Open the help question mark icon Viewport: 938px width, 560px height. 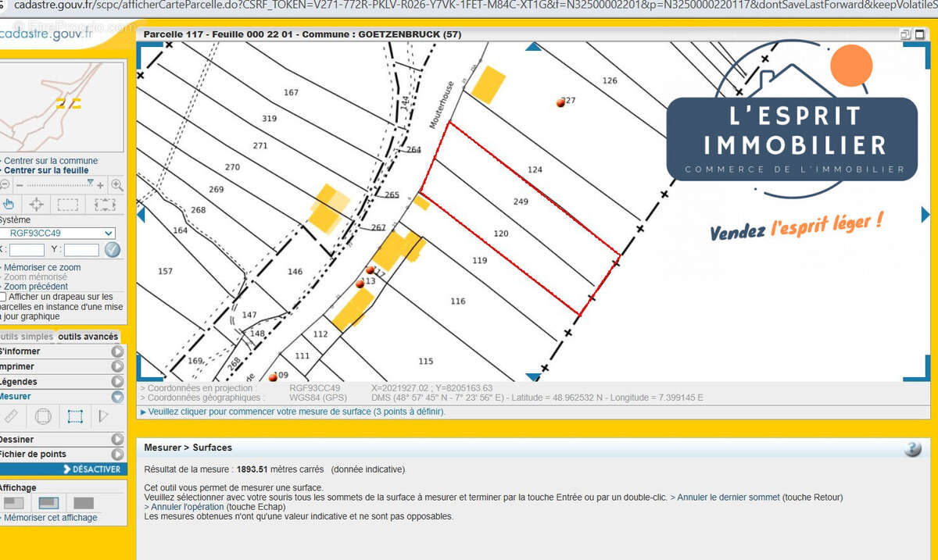coord(912,449)
